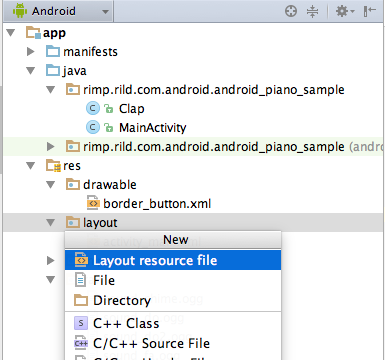Select the layout folder row
This screenshot has height=360, width=385.
pos(193,222)
